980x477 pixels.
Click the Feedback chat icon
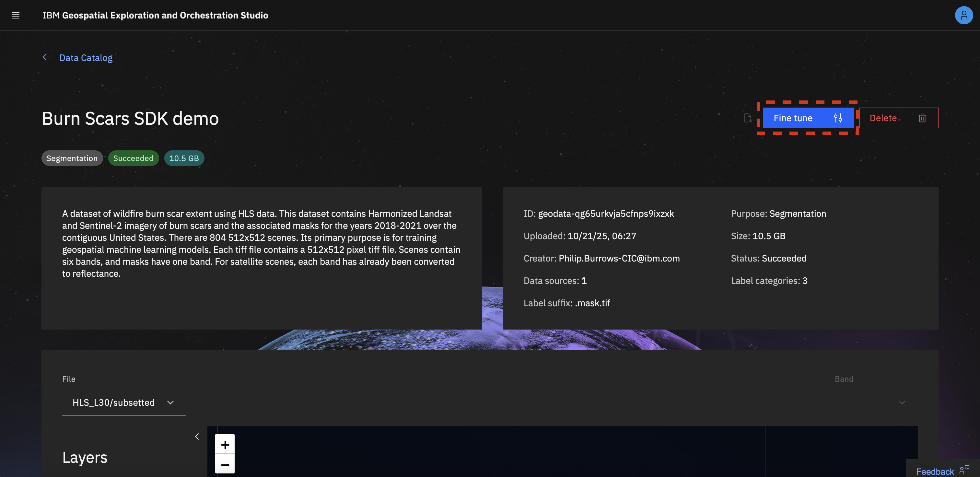(964, 470)
